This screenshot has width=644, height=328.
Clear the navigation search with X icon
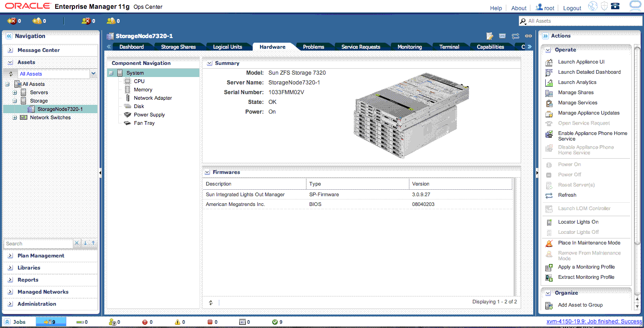77,243
